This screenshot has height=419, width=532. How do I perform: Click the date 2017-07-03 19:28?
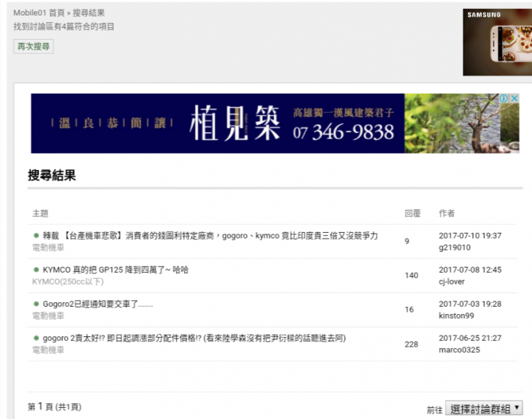point(470,304)
